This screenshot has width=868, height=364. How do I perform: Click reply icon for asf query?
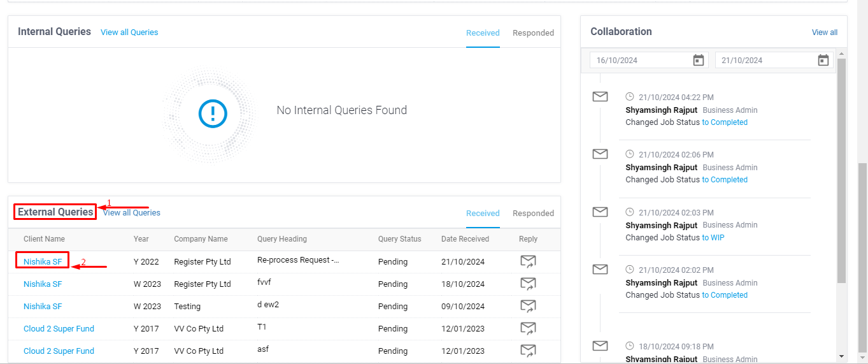(527, 351)
